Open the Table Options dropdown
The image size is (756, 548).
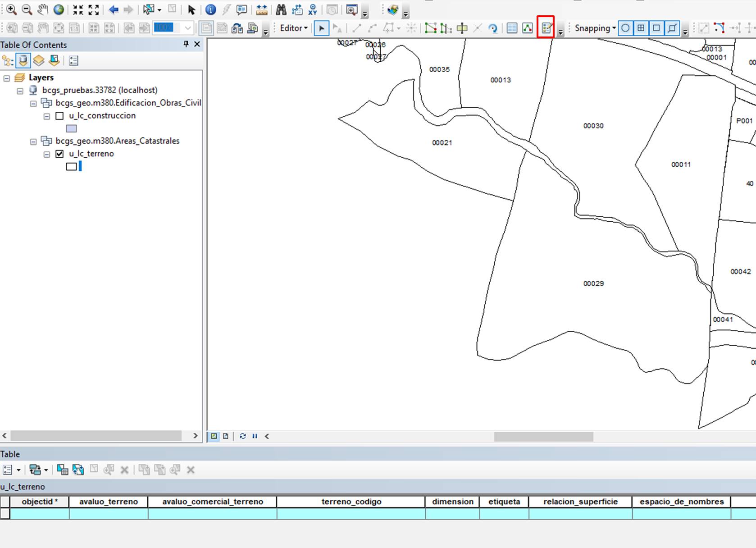(x=12, y=470)
